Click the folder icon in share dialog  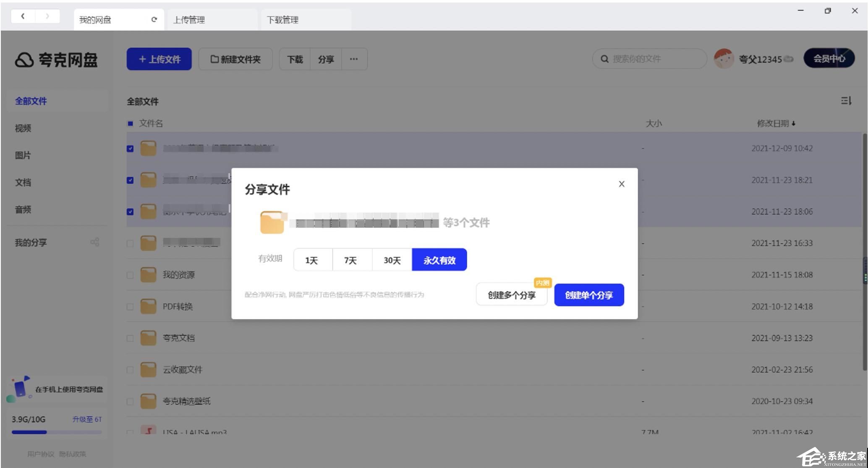pyautogui.click(x=272, y=222)
